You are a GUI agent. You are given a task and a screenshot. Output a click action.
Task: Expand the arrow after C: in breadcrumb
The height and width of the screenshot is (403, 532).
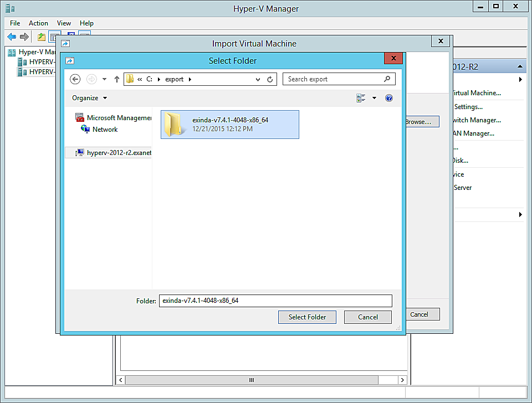click(159, 79)
